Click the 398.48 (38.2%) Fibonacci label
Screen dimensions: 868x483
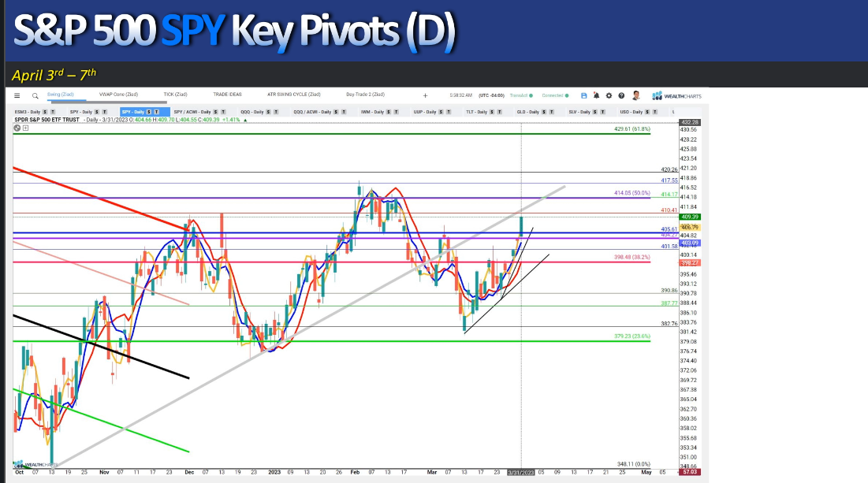tap(632, 258)
